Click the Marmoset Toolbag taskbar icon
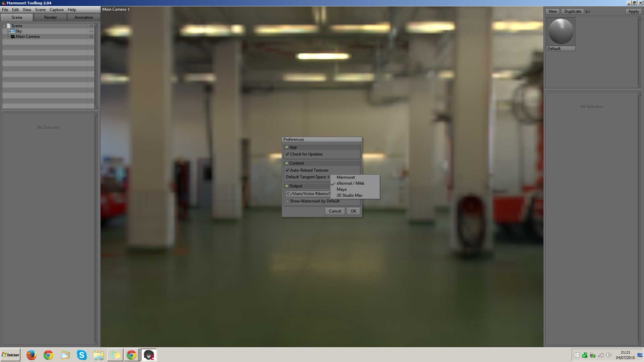 pyautogui.click(x=149, y=355)
